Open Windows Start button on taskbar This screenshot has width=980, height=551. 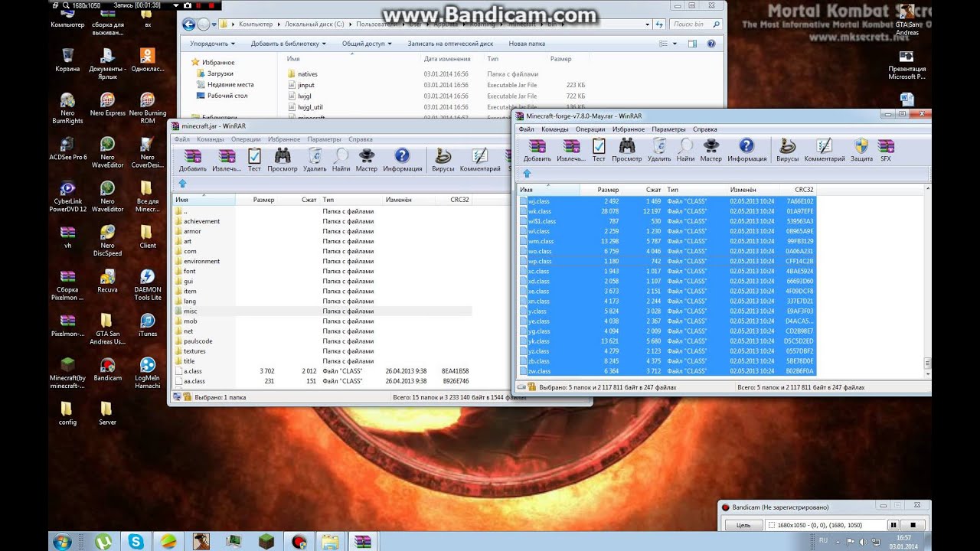point(63,542)
